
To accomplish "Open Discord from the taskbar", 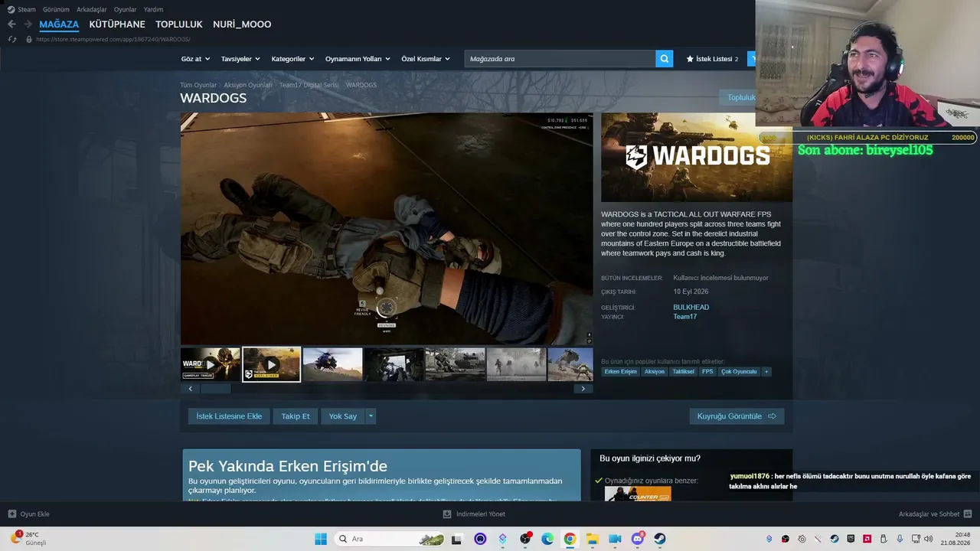I will pyautogui.click(x=638, y=539).
